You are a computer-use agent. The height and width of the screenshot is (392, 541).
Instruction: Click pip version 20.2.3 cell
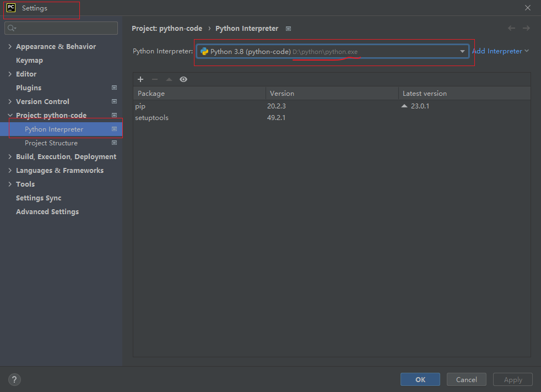277,106
